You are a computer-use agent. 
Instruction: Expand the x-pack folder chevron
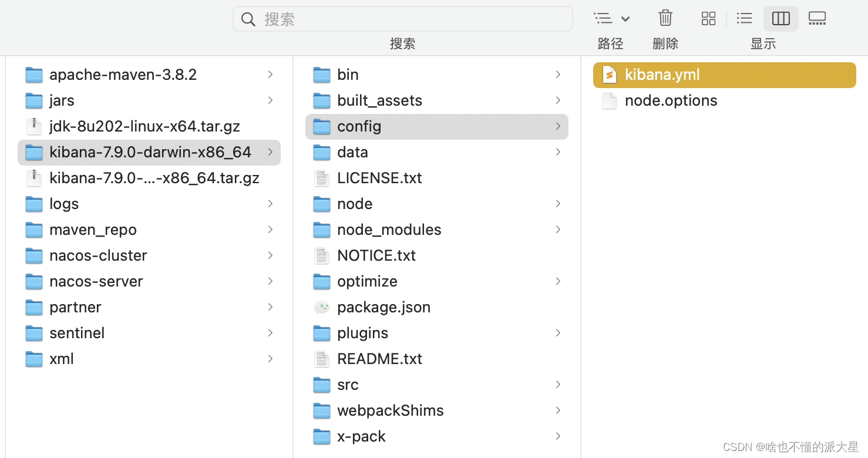pos(558,436)
